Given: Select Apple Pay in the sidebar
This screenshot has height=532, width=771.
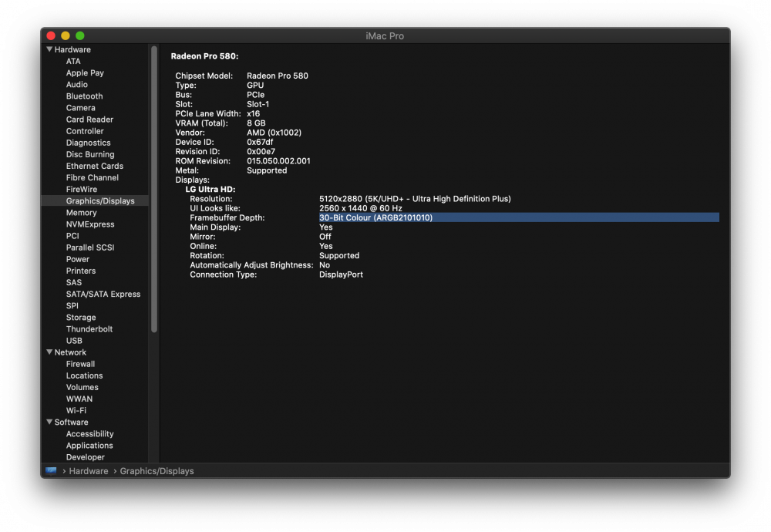Looking at the screenshot, I should (x=85, y=72).
